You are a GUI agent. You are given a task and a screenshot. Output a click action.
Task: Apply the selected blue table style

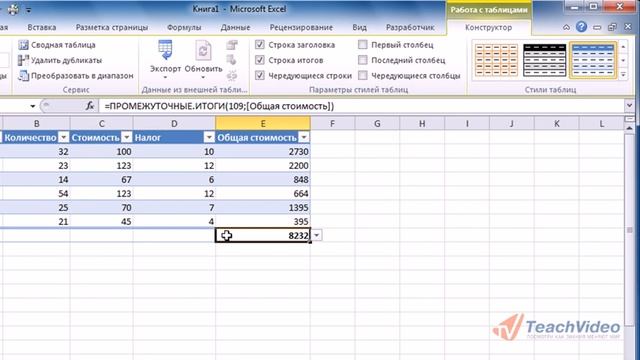[593, 60]
